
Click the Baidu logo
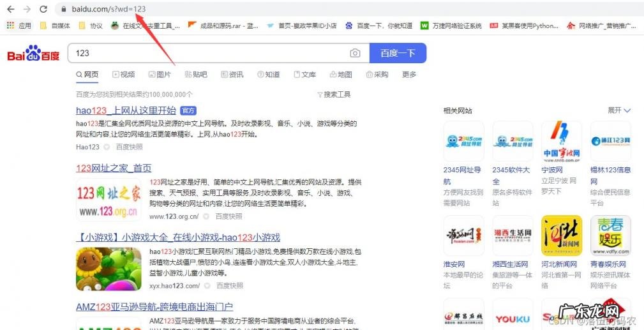(x=33, y=53)
